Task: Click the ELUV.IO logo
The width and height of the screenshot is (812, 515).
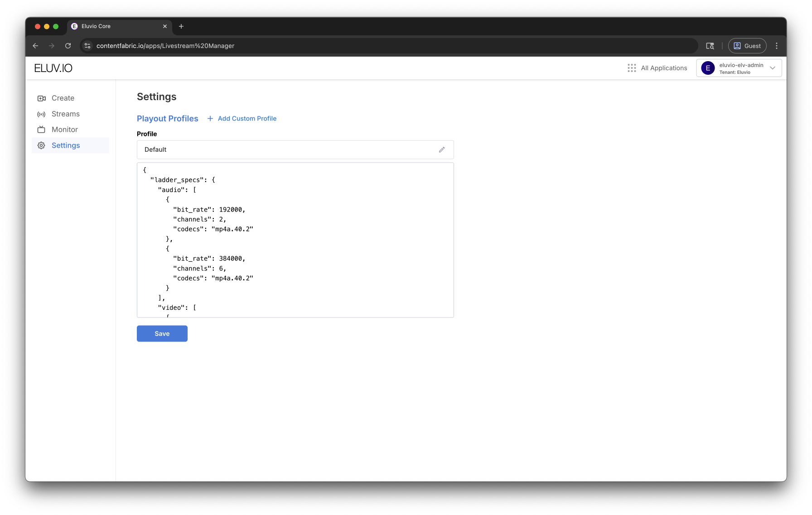Action: coord(53,68)
